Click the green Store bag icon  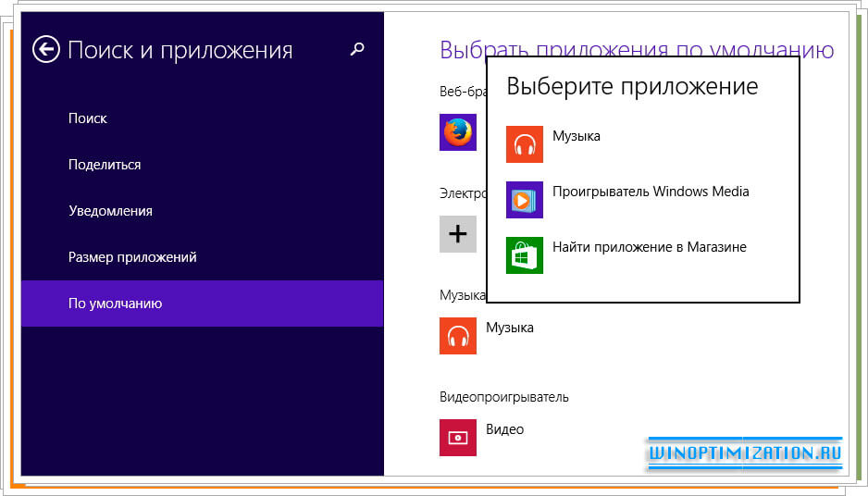click(x=525, y=255)
